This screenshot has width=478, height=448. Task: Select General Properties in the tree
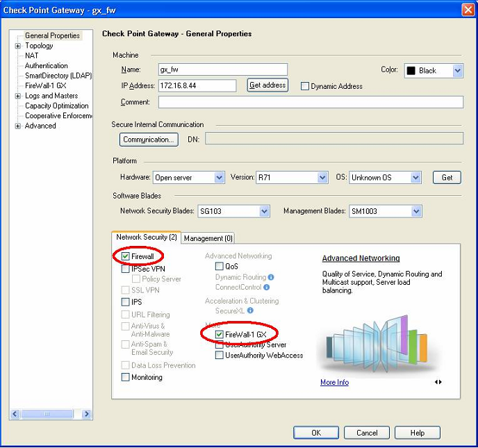click(52, 35)
